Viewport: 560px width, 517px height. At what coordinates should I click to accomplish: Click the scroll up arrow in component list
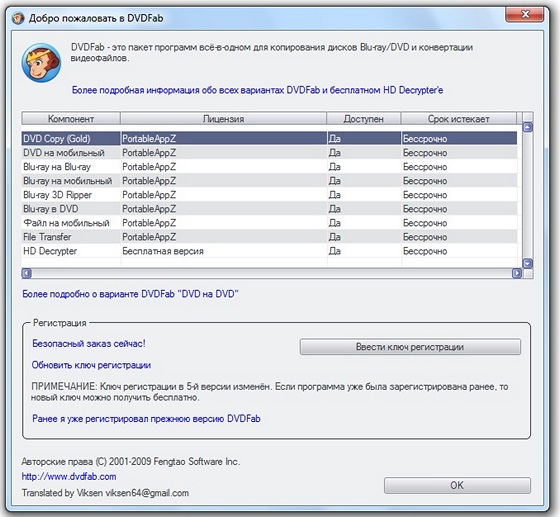point(528,127)
